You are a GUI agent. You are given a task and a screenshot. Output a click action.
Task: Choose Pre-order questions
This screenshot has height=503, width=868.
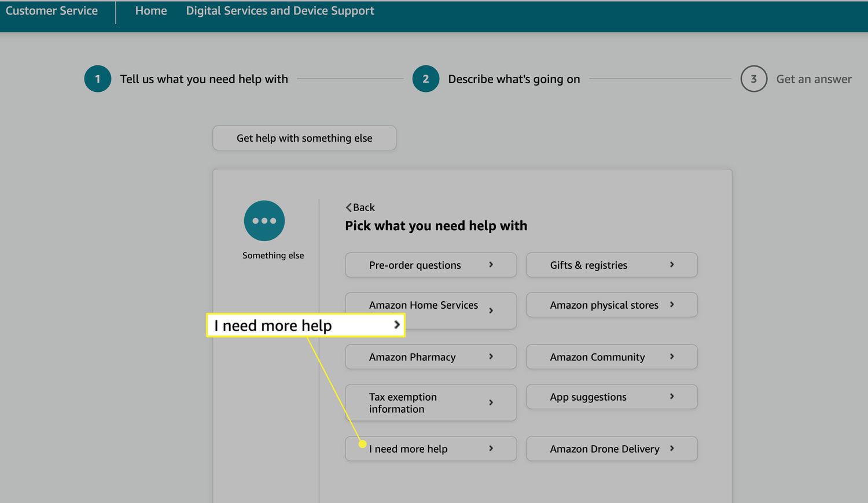pos(431,265)
